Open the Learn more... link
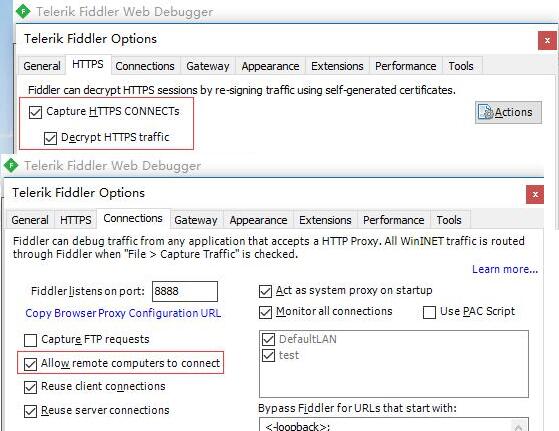 [x=505, y=269]
